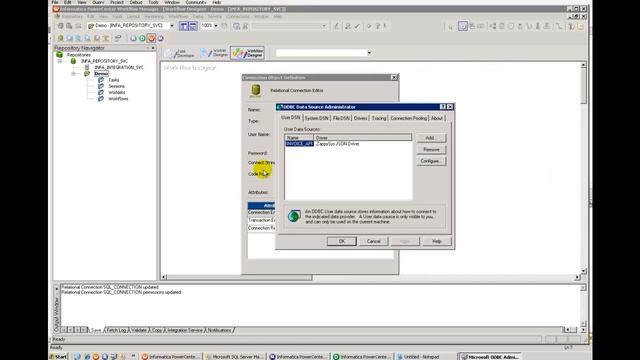Switch to the About tab

[x=437, y=118]
